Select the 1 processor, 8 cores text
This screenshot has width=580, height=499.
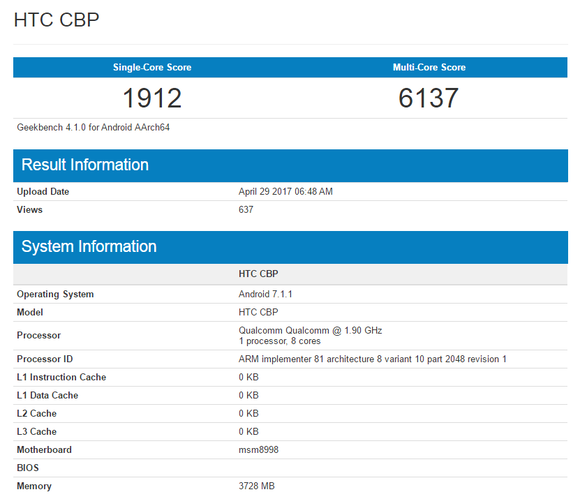[280, 341]
